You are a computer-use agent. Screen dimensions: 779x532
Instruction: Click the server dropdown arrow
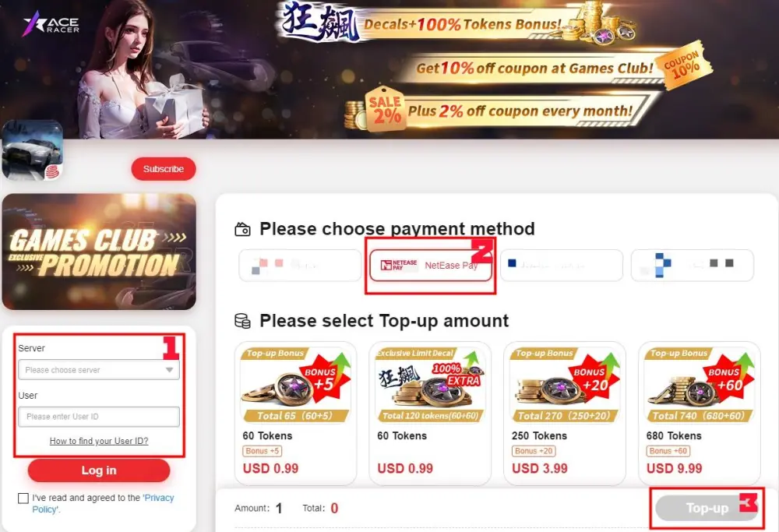coord(169,370)
